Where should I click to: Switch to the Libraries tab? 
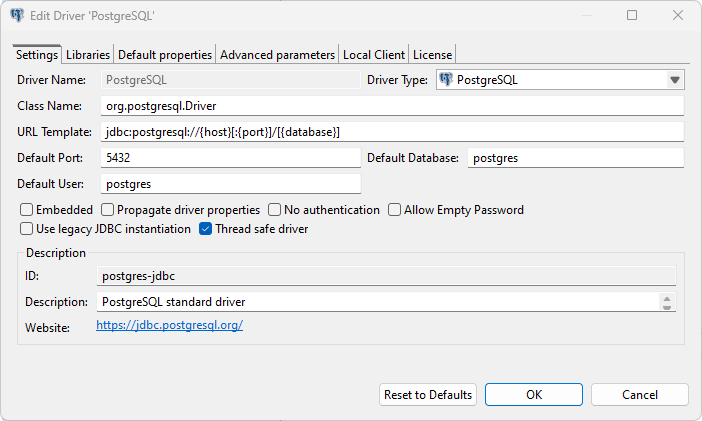tap(88, 54)
